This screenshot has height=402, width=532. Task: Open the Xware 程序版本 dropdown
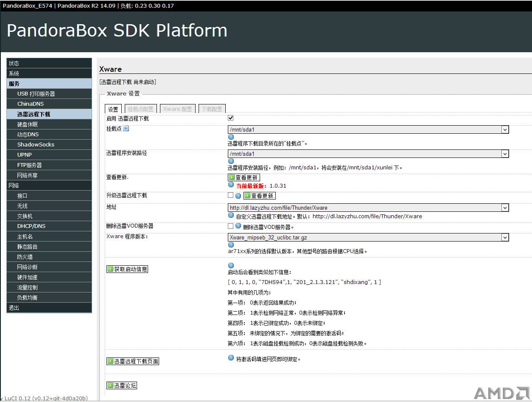pyautogui.click(x=368, y=237)
